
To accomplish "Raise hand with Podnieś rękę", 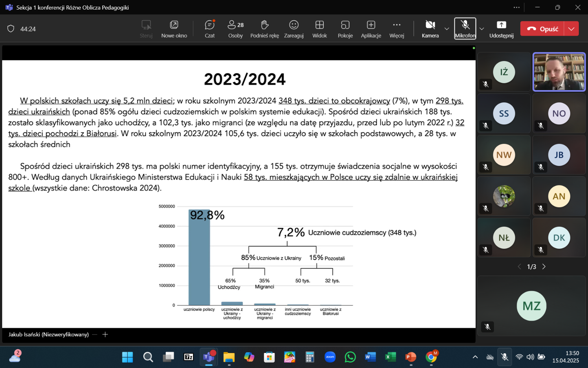I will pos(265,29).
